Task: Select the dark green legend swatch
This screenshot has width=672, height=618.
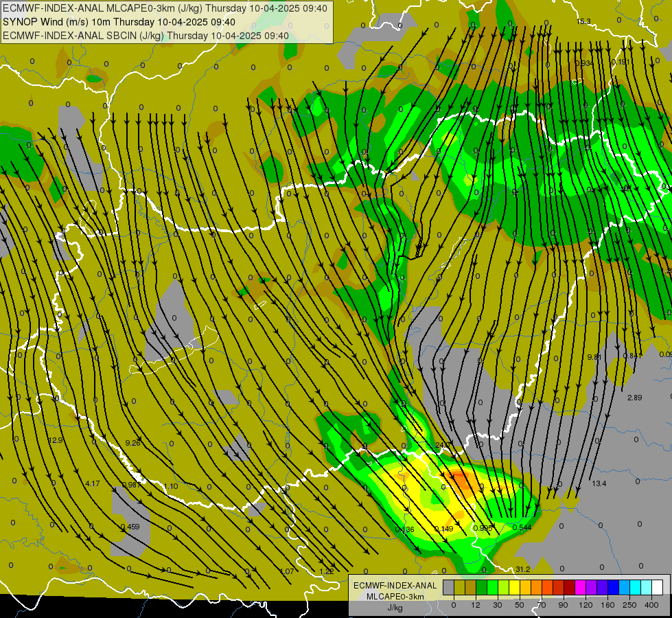Action: click(x=482, y=587)
